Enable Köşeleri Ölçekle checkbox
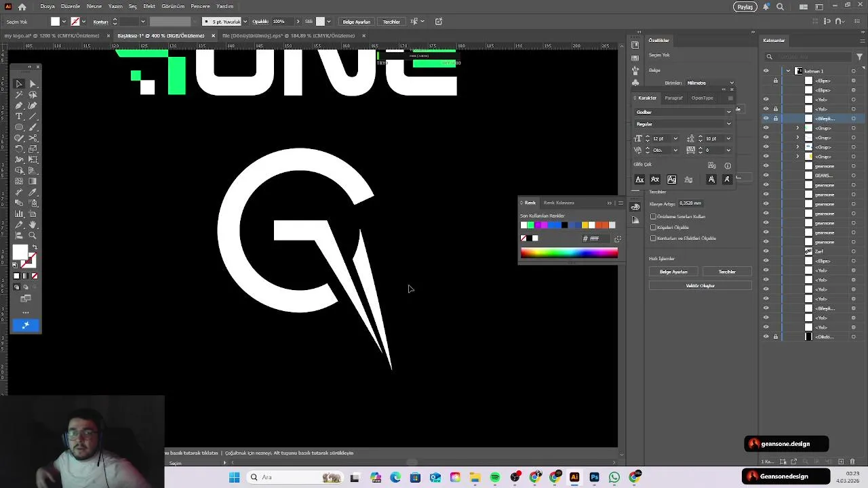 653,228
